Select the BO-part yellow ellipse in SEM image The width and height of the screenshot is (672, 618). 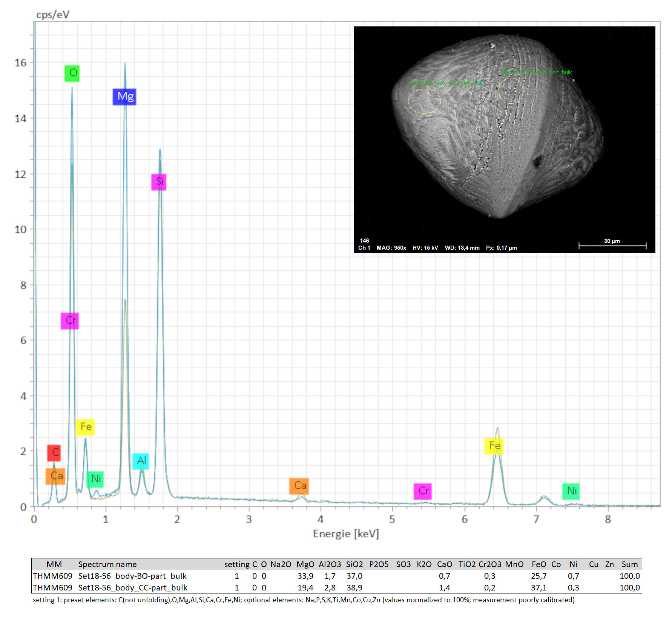point(511,91)
